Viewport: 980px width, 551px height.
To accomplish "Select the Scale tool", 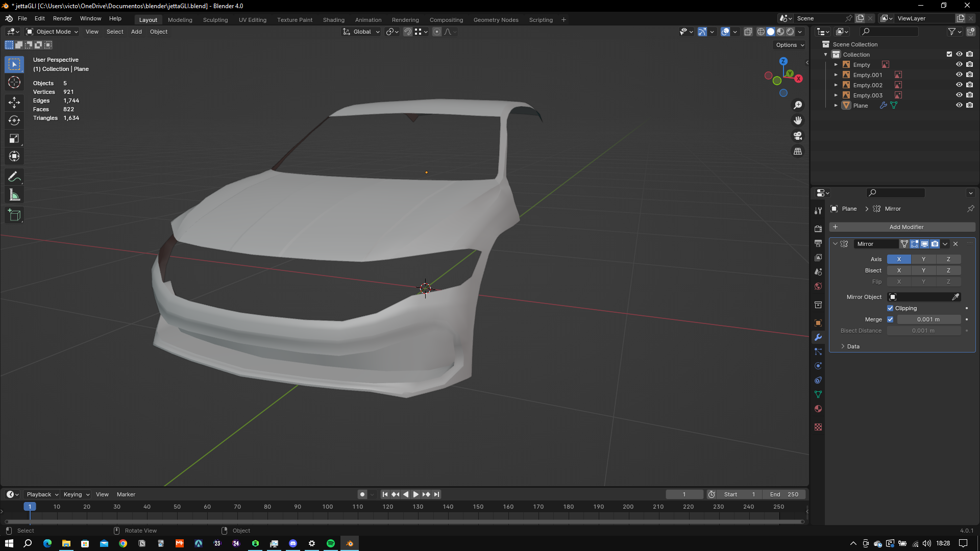I will (14, 138).
